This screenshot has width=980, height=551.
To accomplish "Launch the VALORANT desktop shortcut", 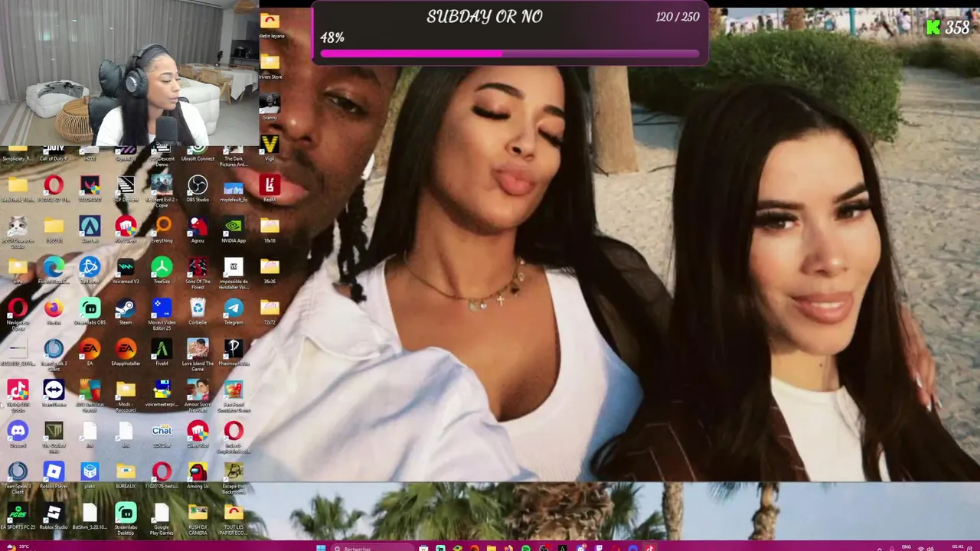I will pyautogui.click(x=90, y=189).
